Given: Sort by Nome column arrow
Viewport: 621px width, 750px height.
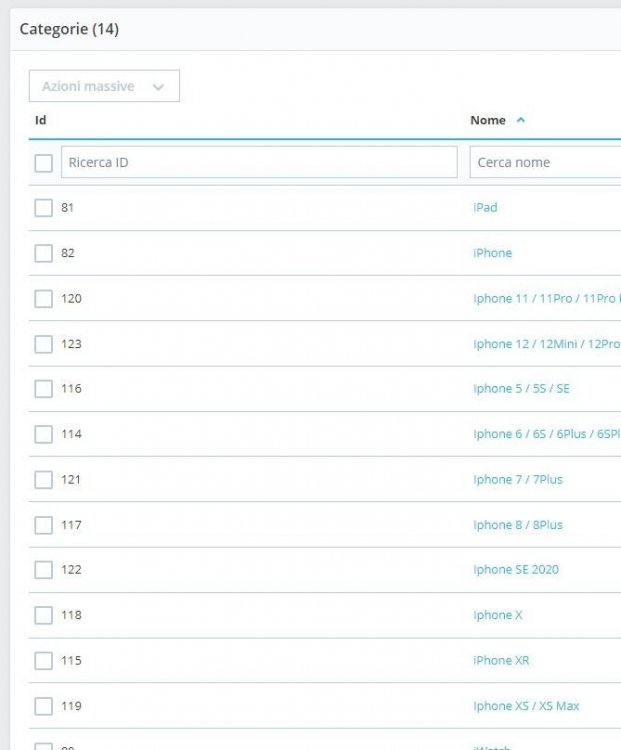Looking at the screenshot, I should click(x=521, y=120).
